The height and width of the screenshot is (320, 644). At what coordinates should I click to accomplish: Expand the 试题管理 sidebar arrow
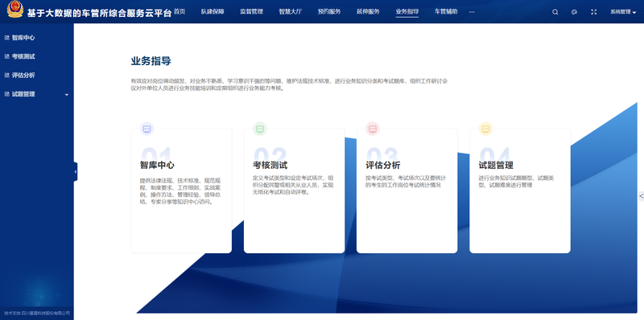(x=67, y=95)
